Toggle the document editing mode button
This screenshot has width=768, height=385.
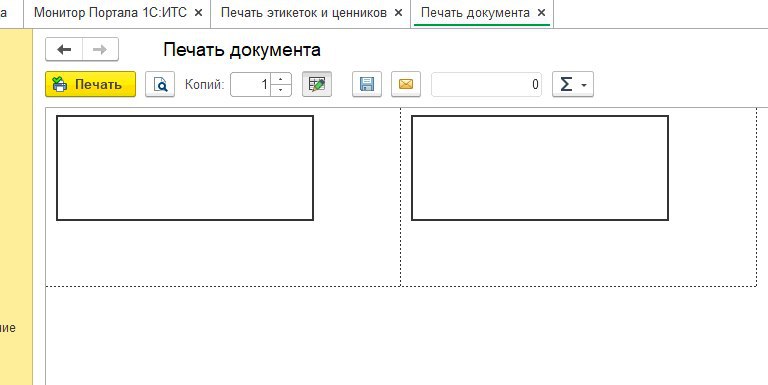317,84
